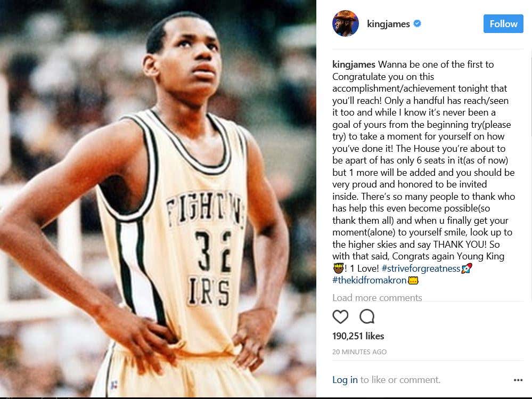Click the blue verified badge beside kingjames

click(418, 23)
